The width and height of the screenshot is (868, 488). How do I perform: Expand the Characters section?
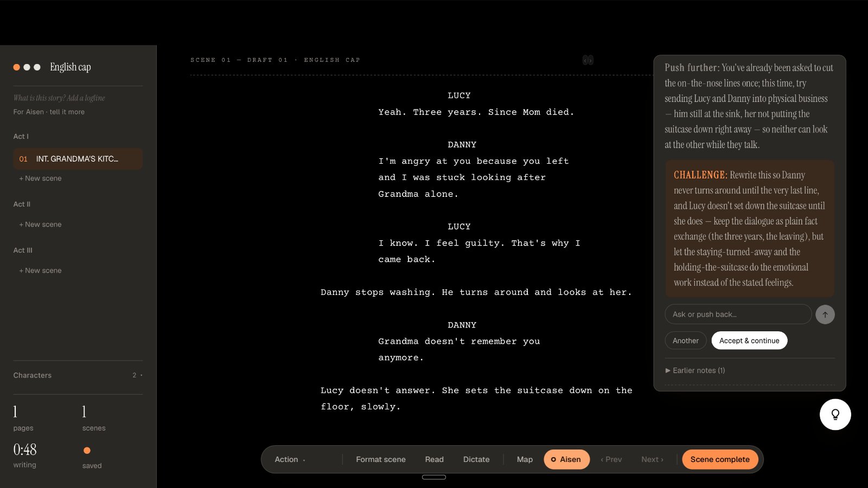click(x=78, y=375)
